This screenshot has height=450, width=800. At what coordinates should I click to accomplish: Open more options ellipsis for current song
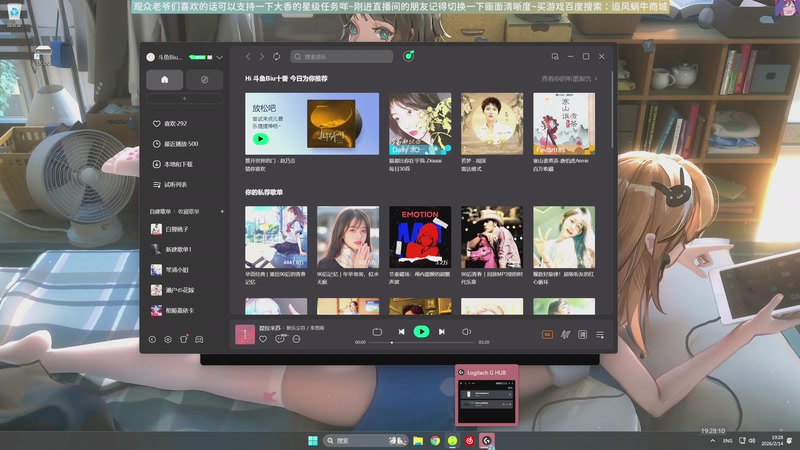(x=296, y=339)
